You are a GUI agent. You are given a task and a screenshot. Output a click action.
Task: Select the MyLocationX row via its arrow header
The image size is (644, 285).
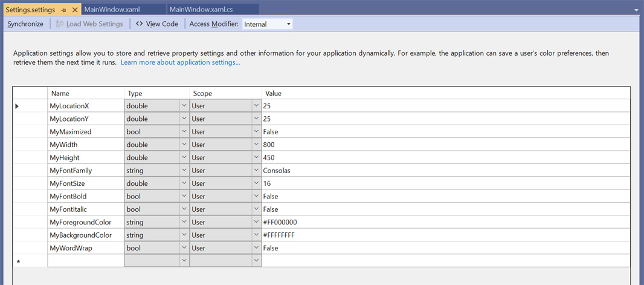pos(17,106)
